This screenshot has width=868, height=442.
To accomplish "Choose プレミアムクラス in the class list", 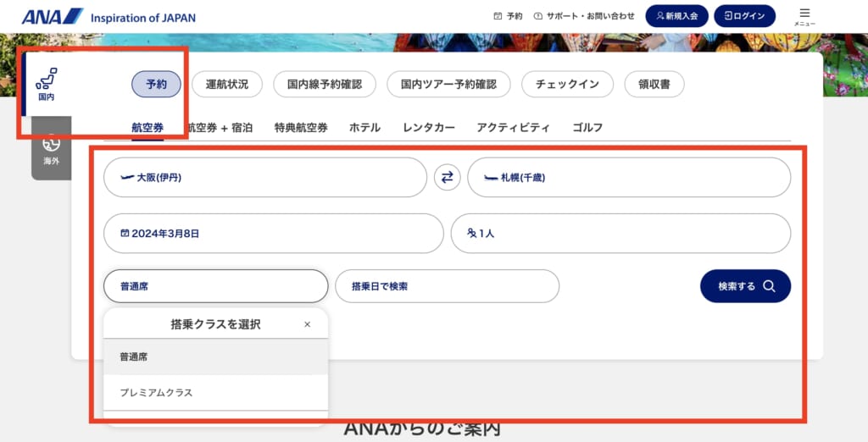I will click(216, 393).
